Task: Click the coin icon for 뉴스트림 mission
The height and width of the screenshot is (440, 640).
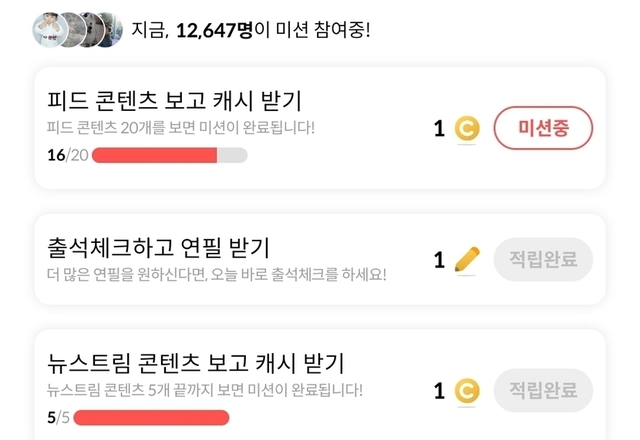Action: [466, 391]
